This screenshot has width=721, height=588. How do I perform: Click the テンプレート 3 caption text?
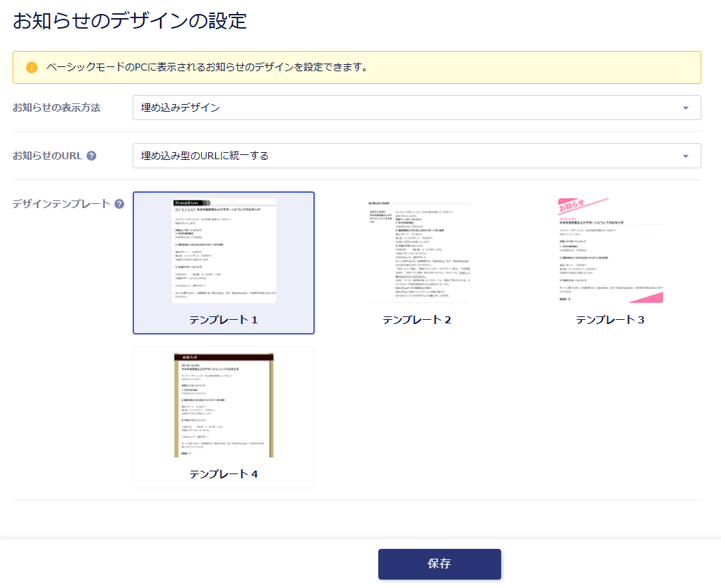pyautogui.click(x=611, y=320)
